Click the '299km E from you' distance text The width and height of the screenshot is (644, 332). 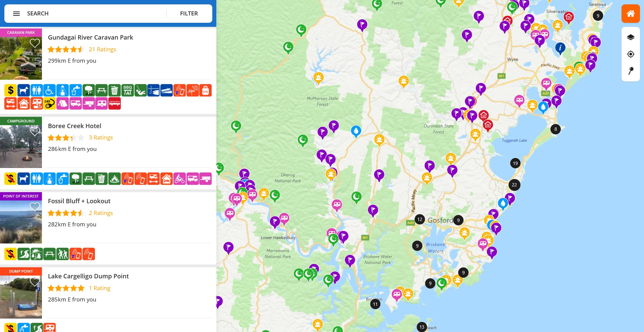72,61
